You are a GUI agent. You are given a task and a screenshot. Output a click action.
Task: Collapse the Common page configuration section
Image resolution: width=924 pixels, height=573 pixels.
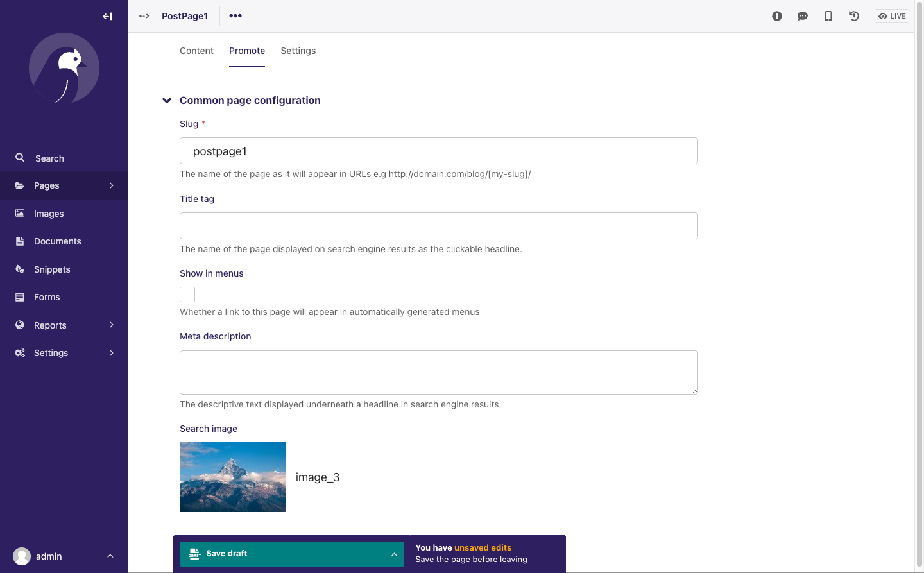[x=167, y=101]
